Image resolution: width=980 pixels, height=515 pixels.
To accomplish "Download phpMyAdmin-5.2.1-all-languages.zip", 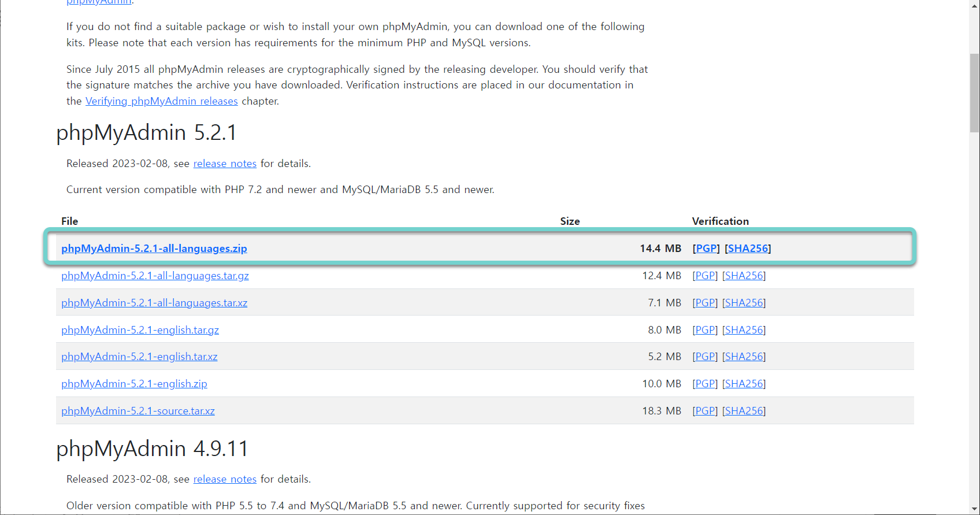I will (x=154, y=249).
